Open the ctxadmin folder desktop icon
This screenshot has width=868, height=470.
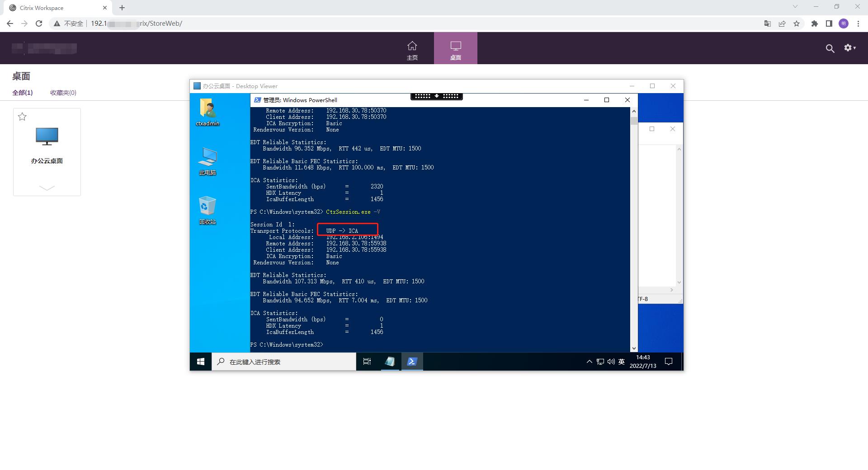[208, 112]
